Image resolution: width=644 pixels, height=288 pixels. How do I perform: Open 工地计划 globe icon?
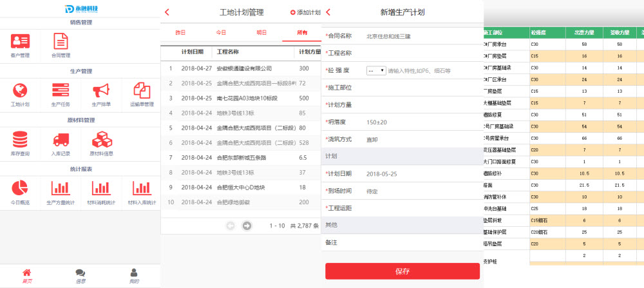[x=20, y=90]
